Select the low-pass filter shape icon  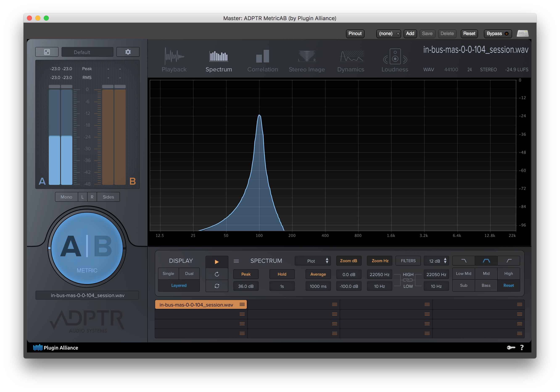[x=464, y=261]
